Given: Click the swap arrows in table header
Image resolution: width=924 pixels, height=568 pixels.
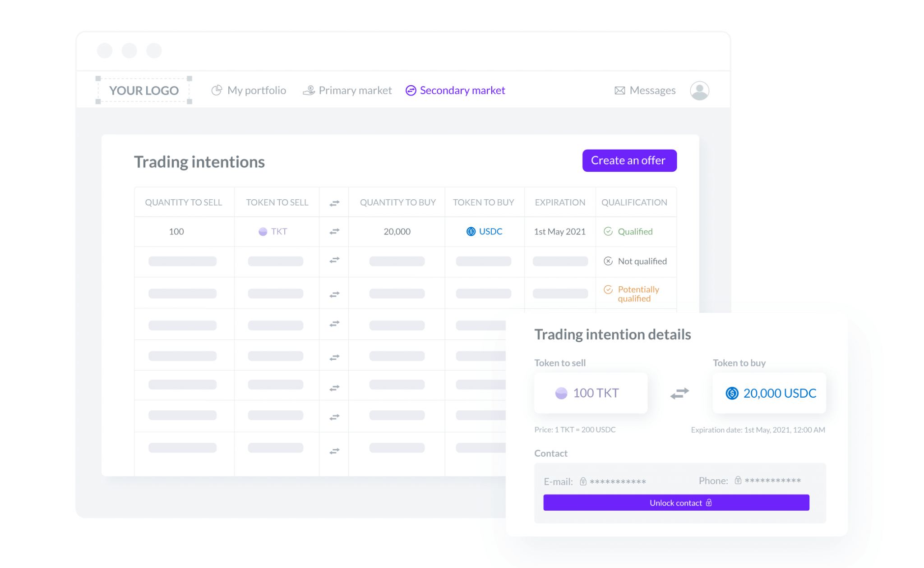Looking at the screenshot, I should [x=334, y=203].
